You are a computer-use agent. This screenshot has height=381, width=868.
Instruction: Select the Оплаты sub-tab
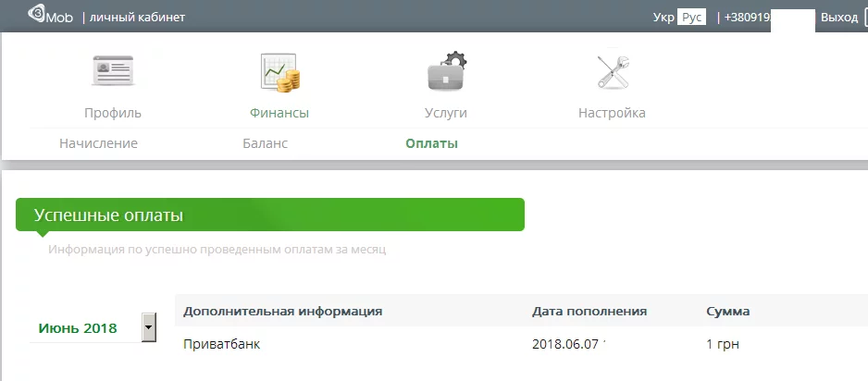(432, 143)
